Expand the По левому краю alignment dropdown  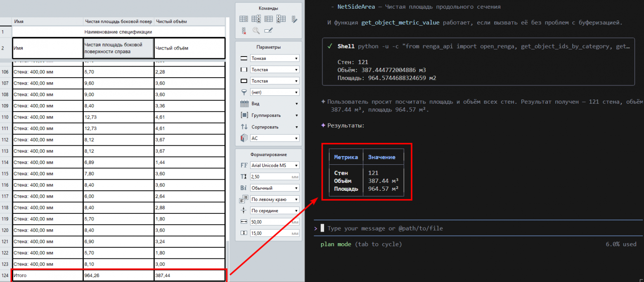click(x=275, y=199)
